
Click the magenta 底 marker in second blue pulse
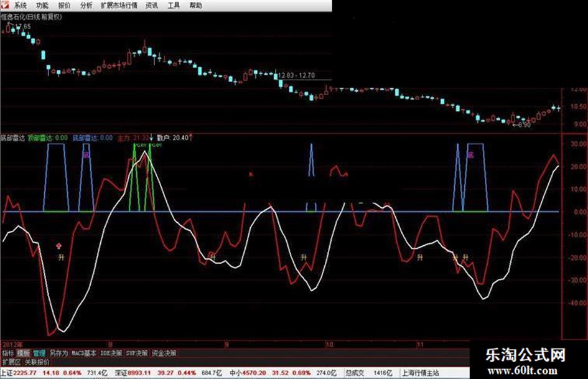pyautogui.click(x=86, y=154)
